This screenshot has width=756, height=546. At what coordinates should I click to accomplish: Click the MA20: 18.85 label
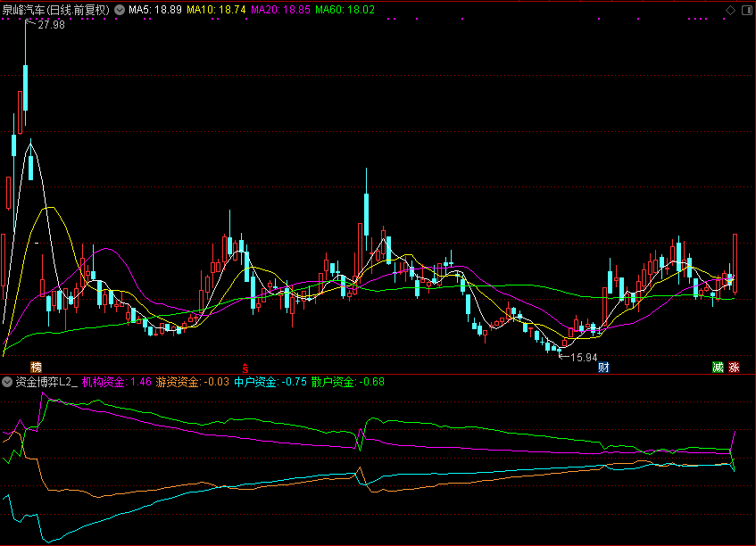pyautogui.click(x=280, y=10)
